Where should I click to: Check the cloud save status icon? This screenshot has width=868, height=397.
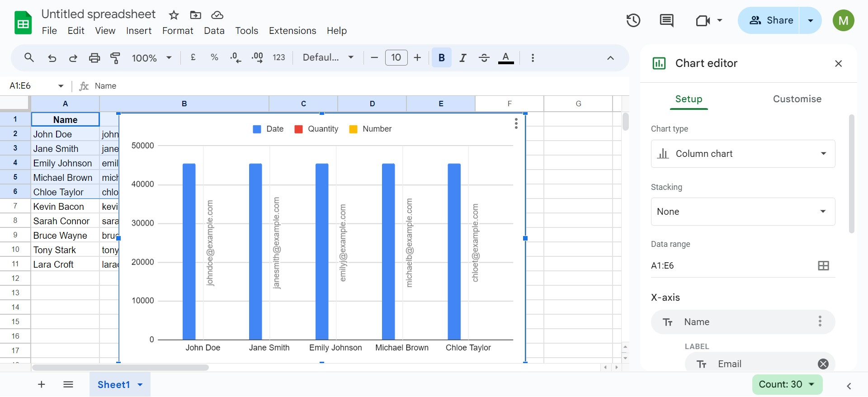217,15
